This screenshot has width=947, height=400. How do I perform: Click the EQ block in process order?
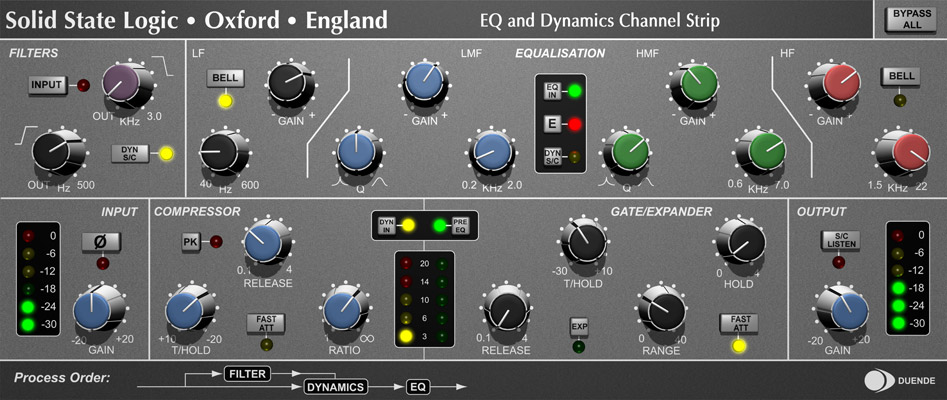pos(418,386)
